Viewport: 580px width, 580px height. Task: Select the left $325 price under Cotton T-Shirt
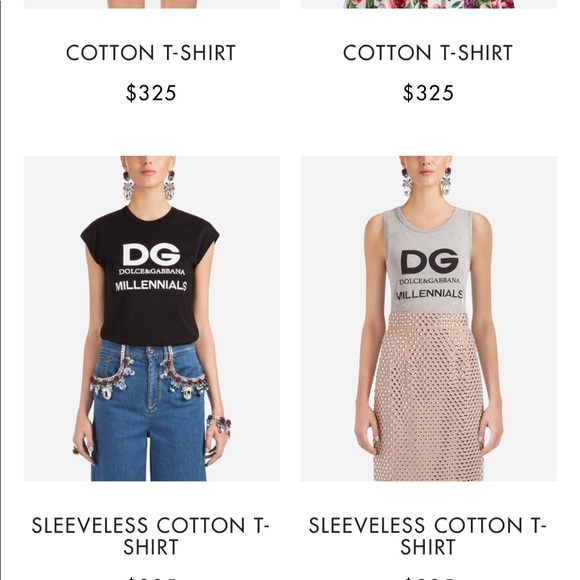151,92
